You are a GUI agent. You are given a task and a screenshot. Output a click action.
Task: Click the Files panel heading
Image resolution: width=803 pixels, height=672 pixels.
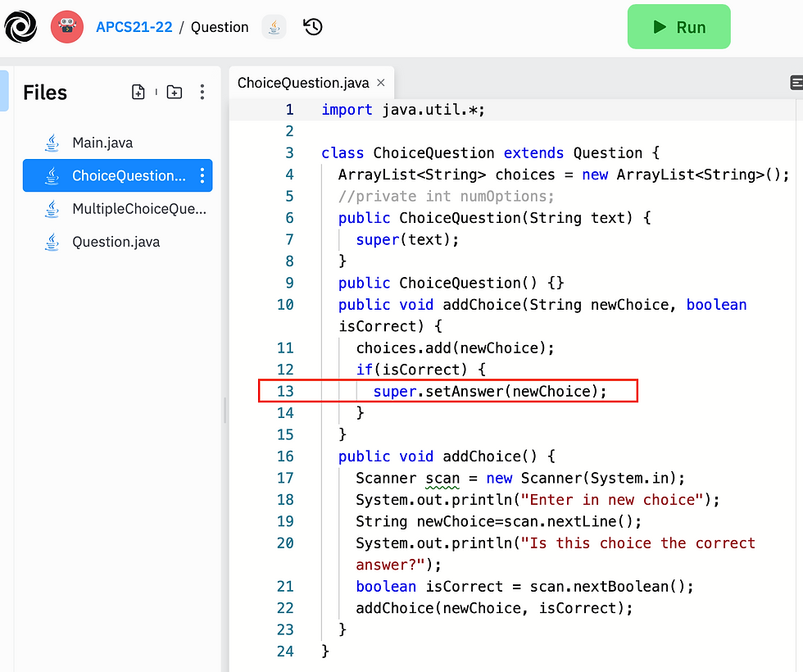[x=45, y=93]
